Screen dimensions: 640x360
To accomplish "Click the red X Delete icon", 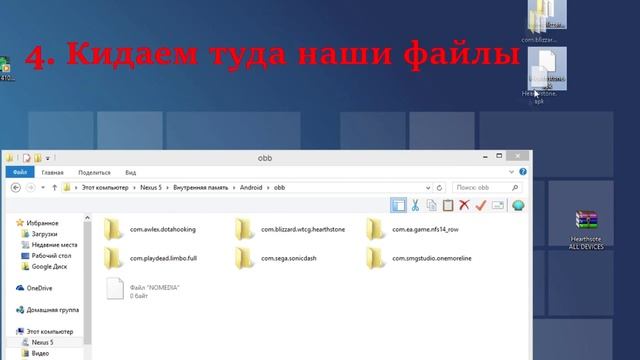I will 464,205.
